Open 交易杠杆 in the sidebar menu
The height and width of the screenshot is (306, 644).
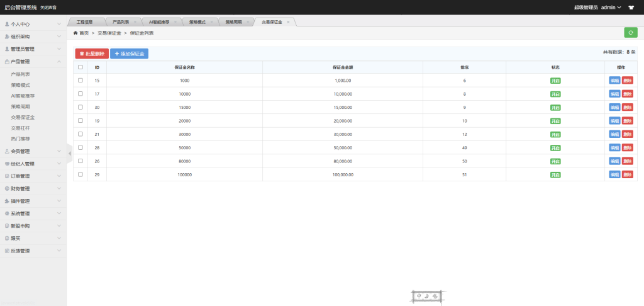(x=21, y=128)
